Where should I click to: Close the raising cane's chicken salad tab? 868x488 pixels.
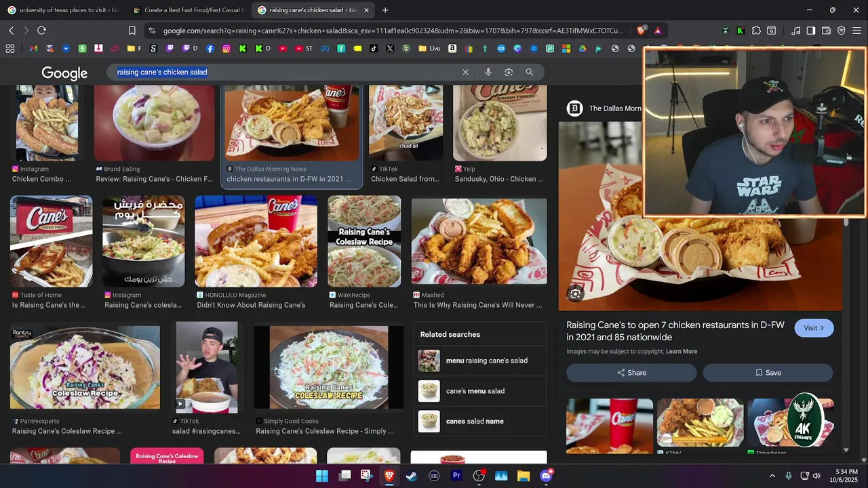[x=366, y=10]
